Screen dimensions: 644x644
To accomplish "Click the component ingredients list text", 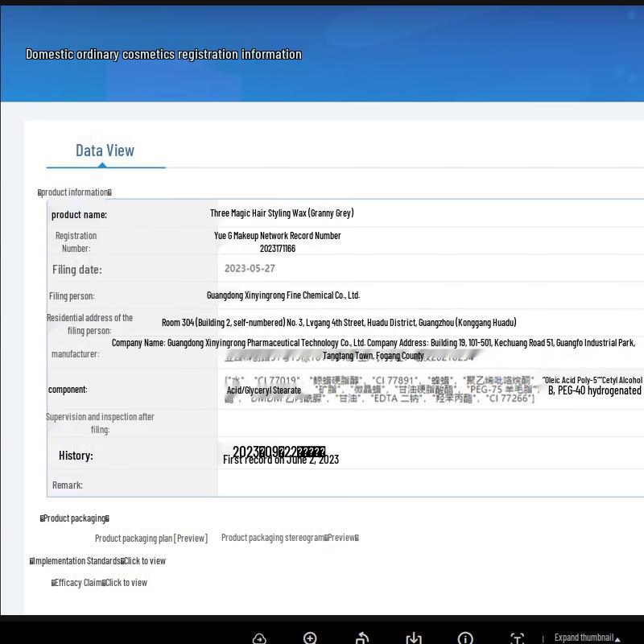I will click(x=378, y=389).
